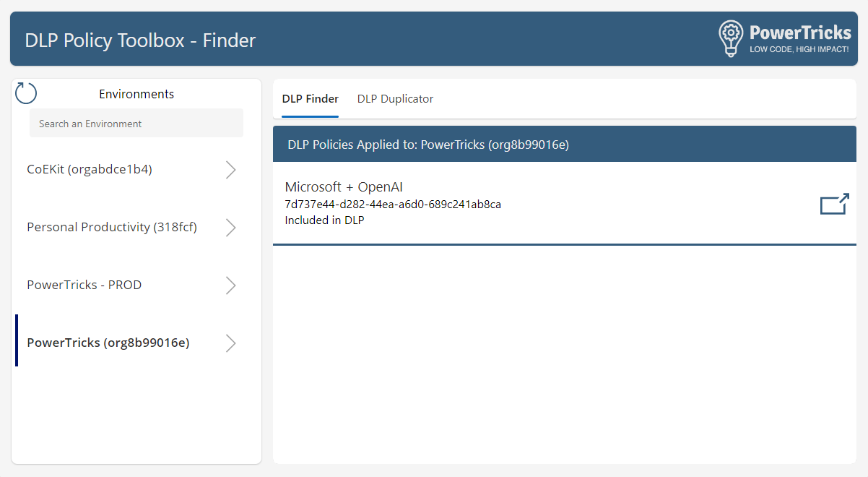The width and height of the screenshot is (868, 477).
Task: Open the Microsoft + OpenAI policy external link icon
Action: pos(835,204)
